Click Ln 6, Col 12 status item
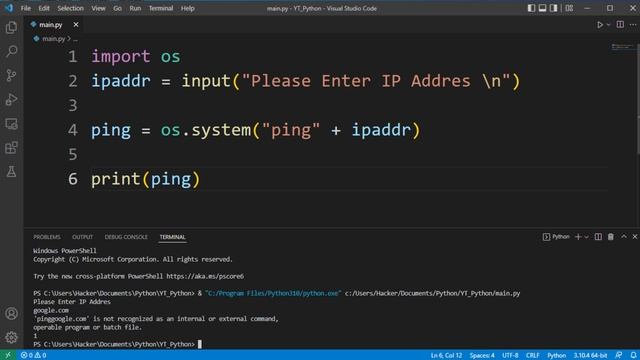 [446, 355]
